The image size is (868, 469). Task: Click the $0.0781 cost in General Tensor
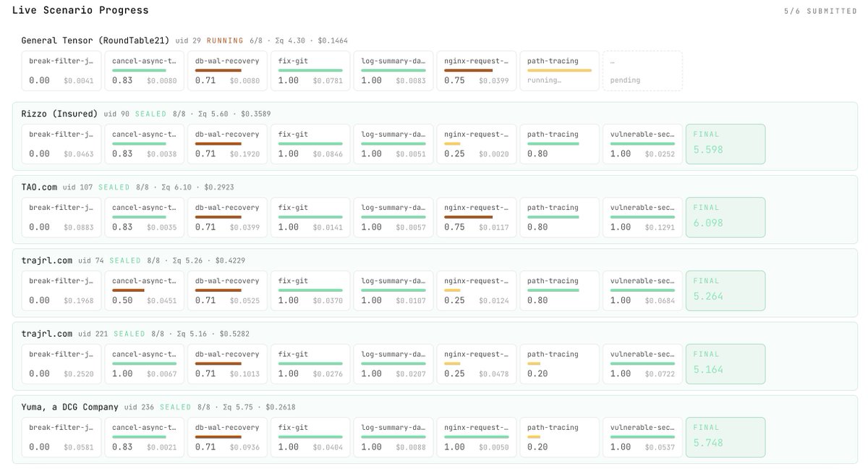[x=329, y=80]
